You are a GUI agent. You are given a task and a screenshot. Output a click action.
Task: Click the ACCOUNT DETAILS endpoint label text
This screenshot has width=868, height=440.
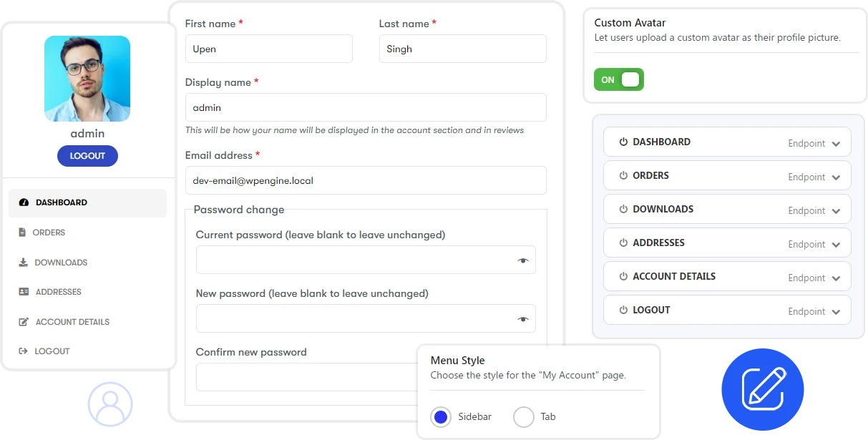[x=674, y=276]
